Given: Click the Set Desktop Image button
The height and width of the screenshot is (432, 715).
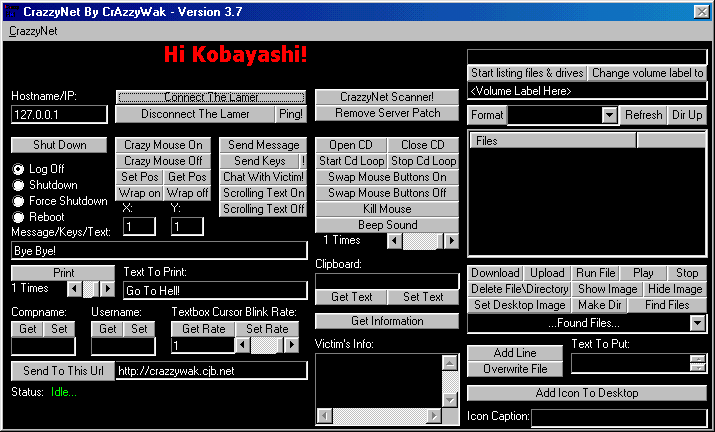Looking at the screenshot, I should click(x=519, y=305).
